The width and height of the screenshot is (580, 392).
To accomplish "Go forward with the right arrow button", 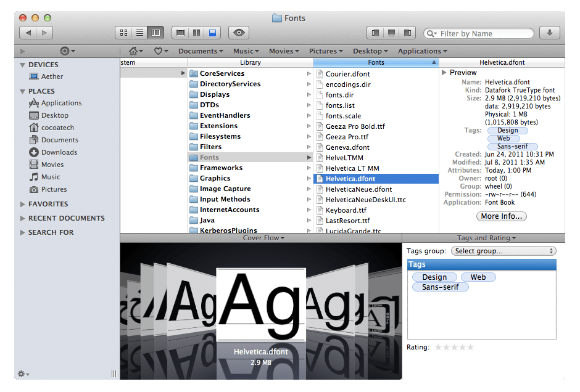I will click(44, 33).
